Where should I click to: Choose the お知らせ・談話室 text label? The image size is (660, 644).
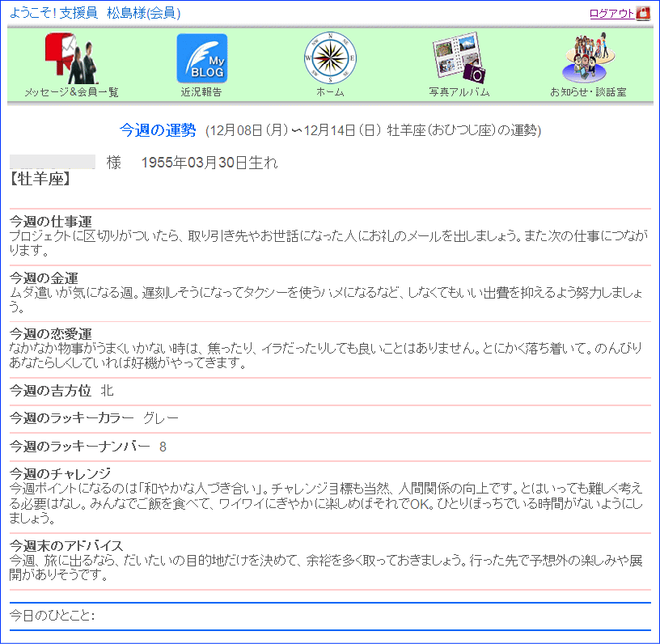point(588,92)
